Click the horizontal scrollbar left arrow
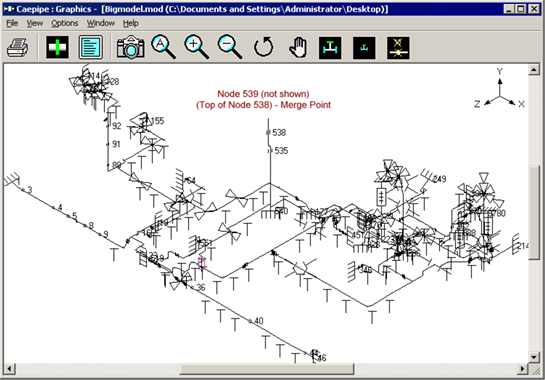This screenshot has height=380, width=545. (9, 369)
